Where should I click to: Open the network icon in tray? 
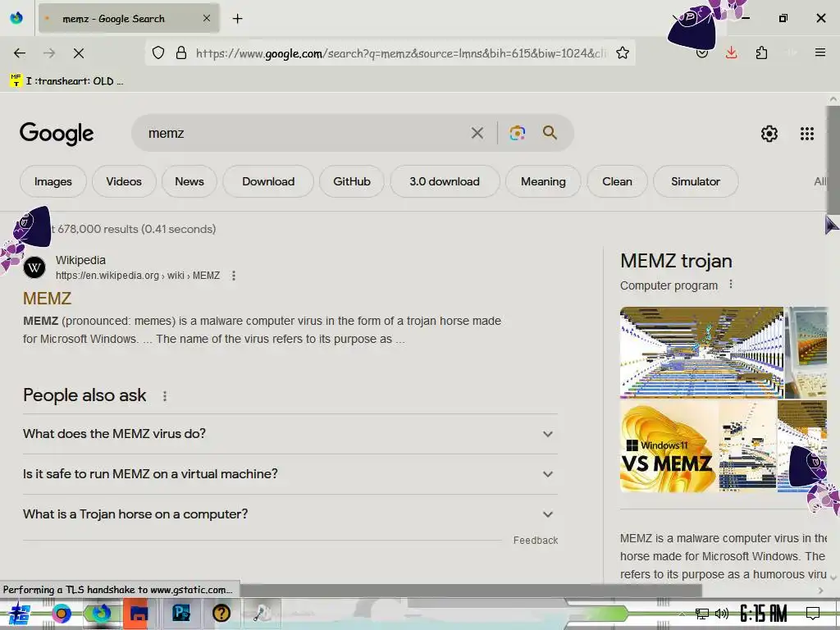click(701, 614)
